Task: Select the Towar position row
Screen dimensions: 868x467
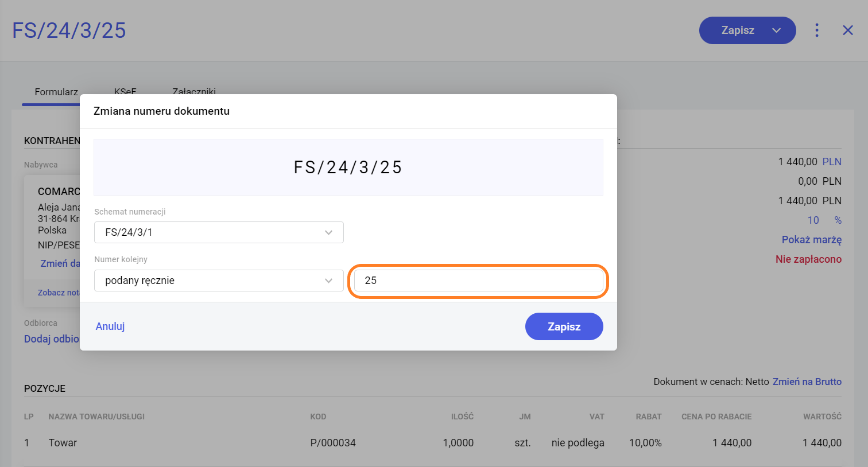Action: click(x=63, y=443)
